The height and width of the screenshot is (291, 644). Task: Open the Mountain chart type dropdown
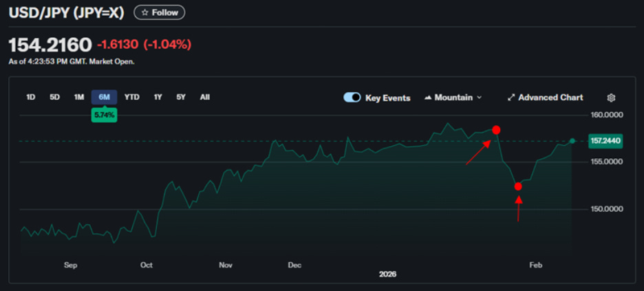453,98
